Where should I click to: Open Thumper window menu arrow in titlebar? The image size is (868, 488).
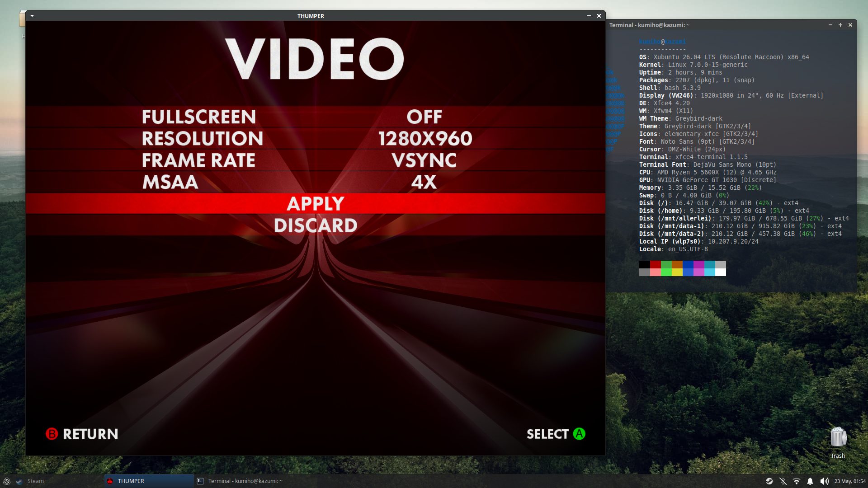pyautogui.click(x=32, y=16)
